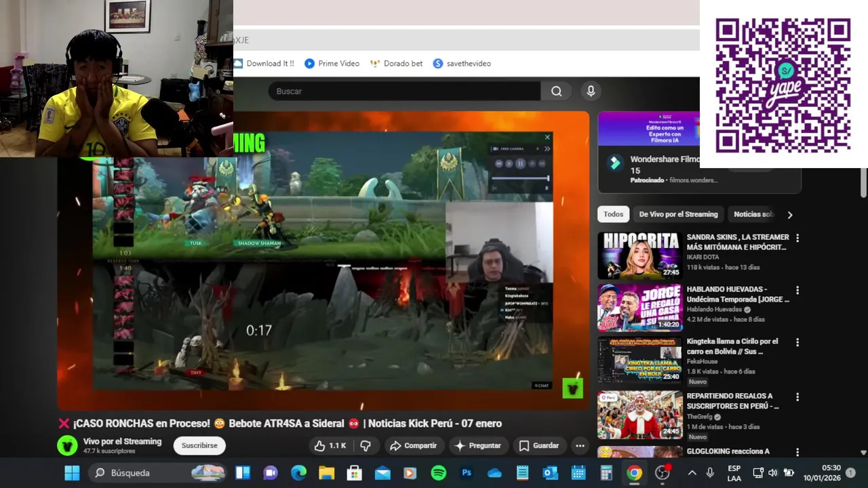
Task: Open the SANDRA SKINS video title
Action: click(x=738, y=242)
